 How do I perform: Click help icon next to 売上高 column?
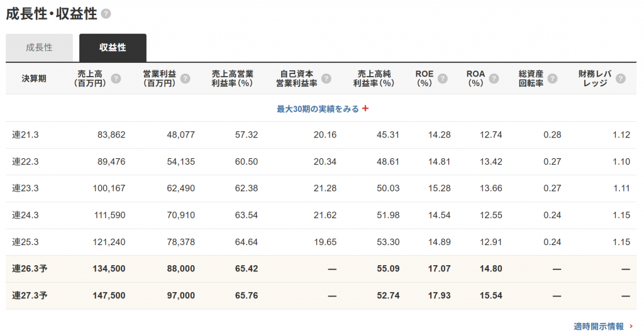[x=116, y=79]
